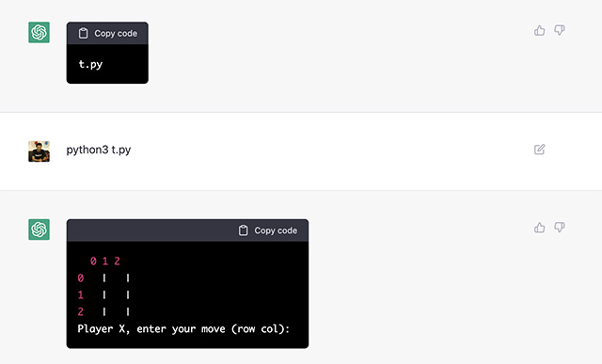Click the clipboard icon above the game board output
Image resolution: width=602 pixels, height=364 pixels.
click(x=243, y=230)
